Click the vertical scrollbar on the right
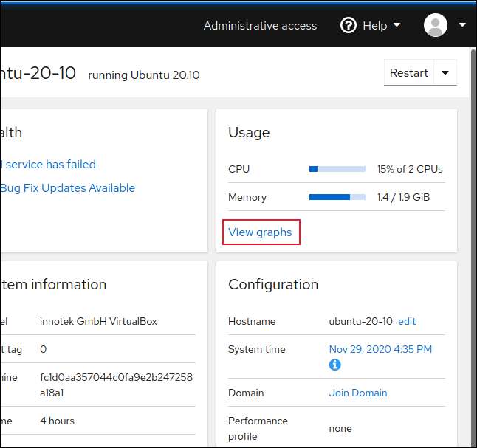The width and height of the screenshot is (477, 448). (x=473, y=221)
